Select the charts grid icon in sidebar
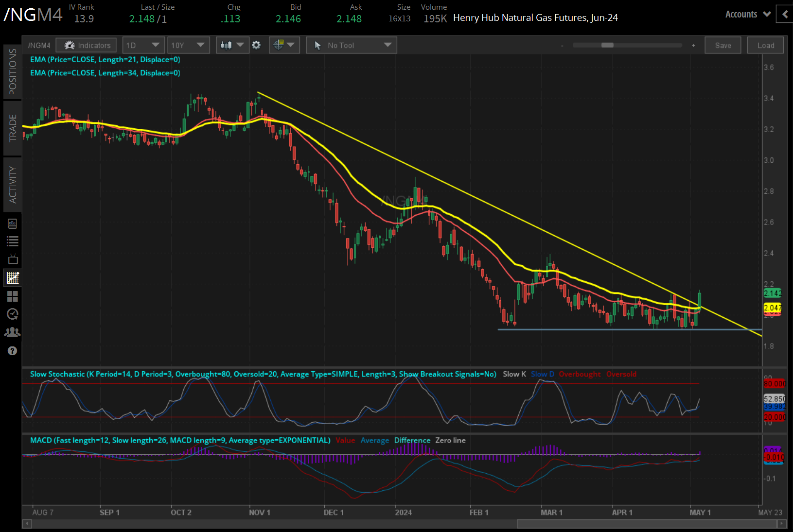Image resolution: width=793 pixels, height=532 pixels. (13, 278)
